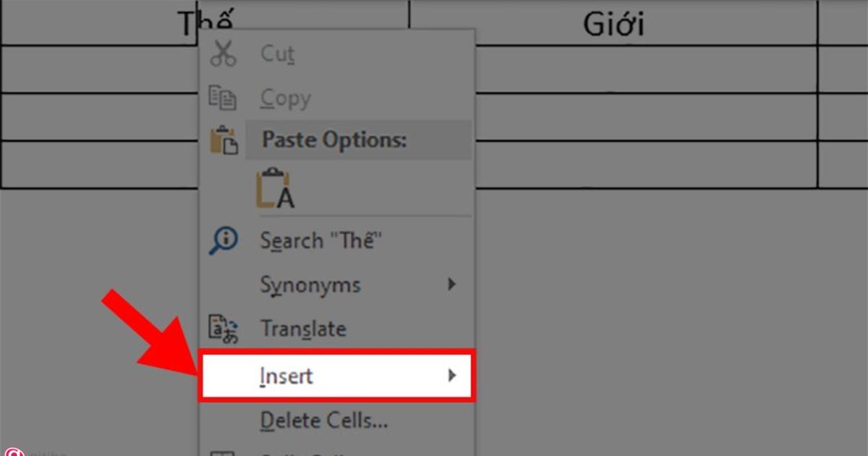Click the Search magnifier icon
868x456 pixels.
223,240
